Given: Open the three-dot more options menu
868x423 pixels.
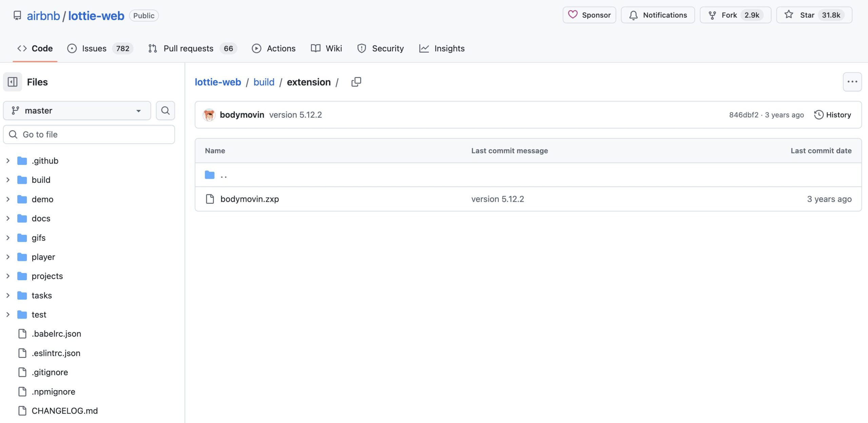Looking at the screenshot, I should 852,82.
